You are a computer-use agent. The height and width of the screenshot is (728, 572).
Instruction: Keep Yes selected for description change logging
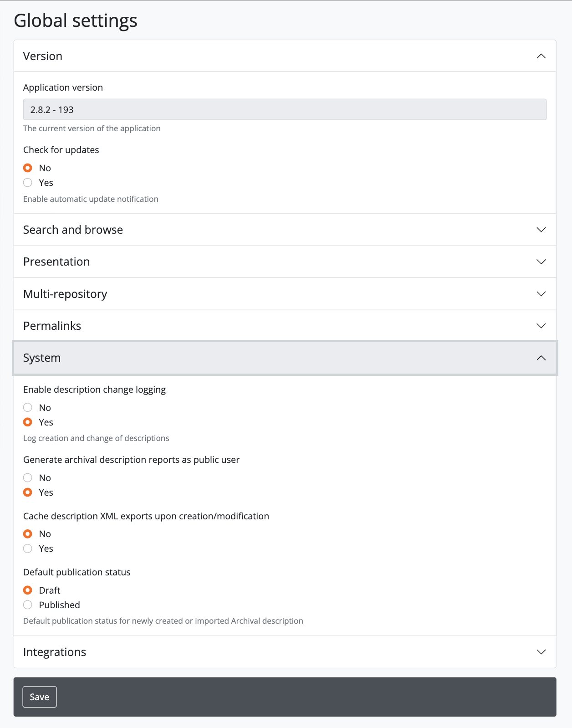pos(28,422)
